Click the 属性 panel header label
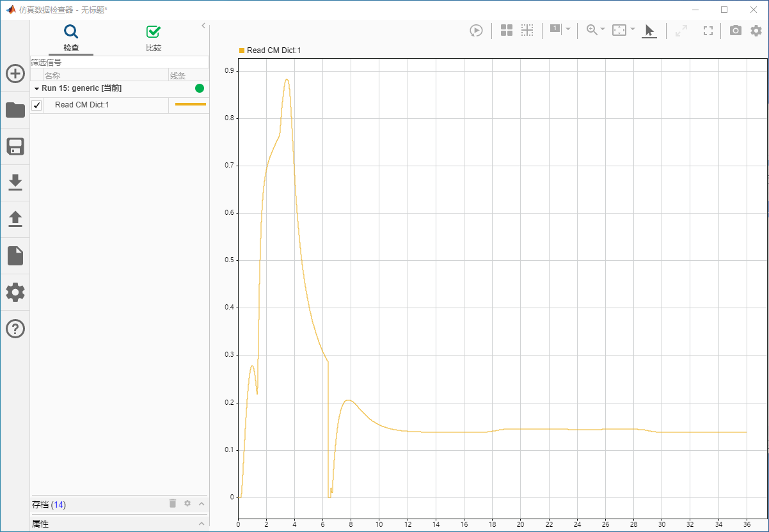Viewport: 769px width, 532px height. (40, 524)
